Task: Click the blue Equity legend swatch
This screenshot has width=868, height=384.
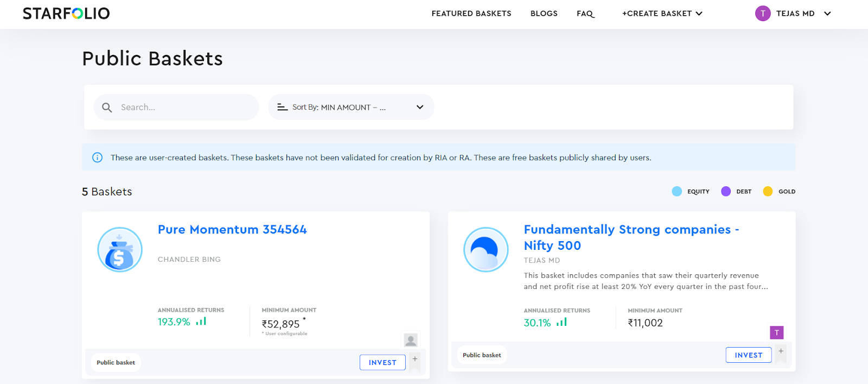Action: 676,191
